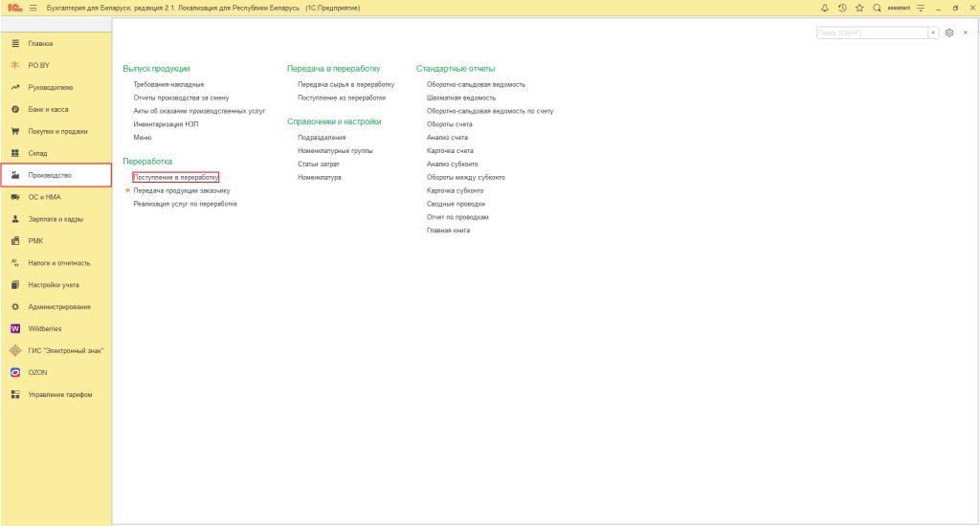Close the functions menu panel

point(965,33)
